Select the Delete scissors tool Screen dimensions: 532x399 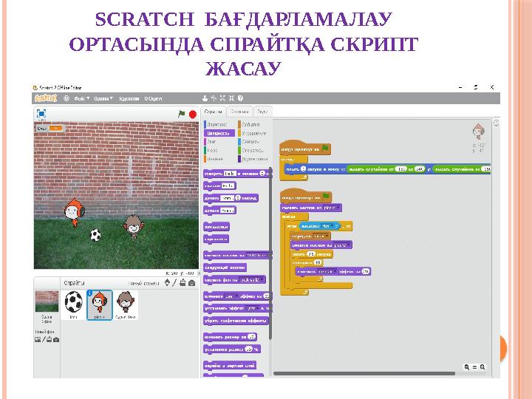click(x=214, y=98)
